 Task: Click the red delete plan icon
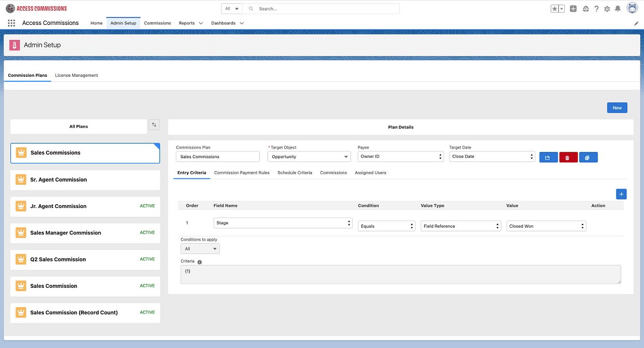click(568, 157)
